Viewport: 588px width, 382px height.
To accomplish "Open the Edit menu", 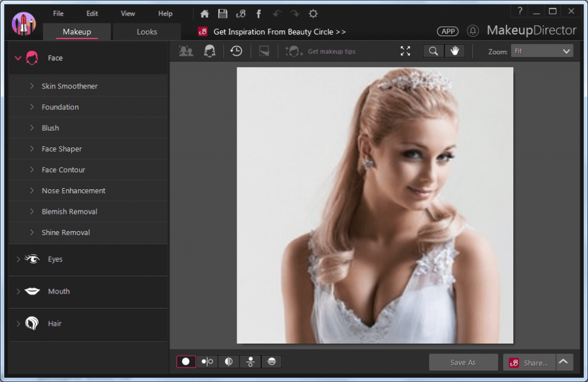I will coord(92,13).
